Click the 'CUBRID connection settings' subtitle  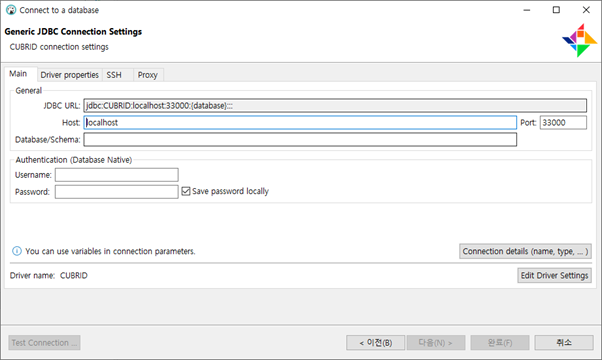(59, 47)
